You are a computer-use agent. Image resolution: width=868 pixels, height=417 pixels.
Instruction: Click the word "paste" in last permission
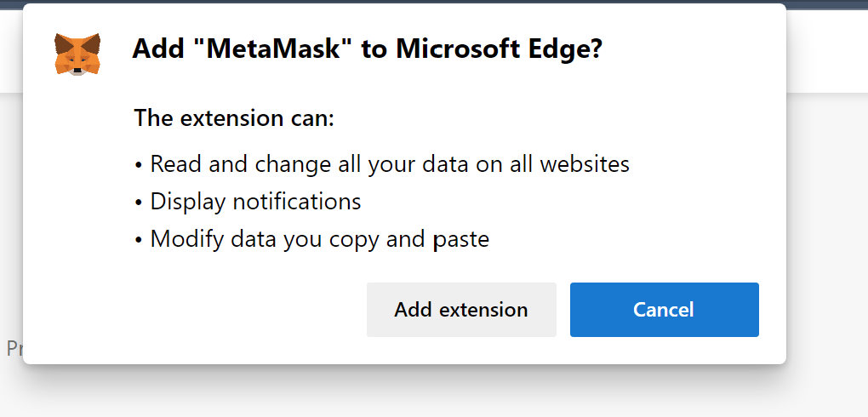[460, 240]
